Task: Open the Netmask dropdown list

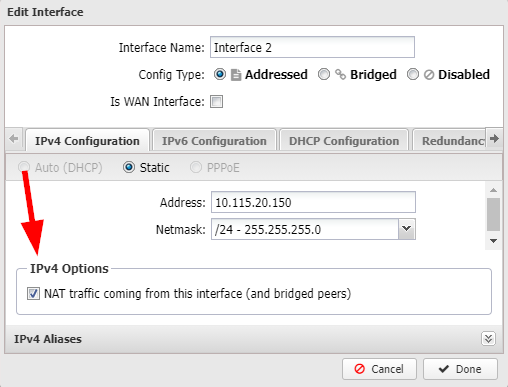Action: pyautogui.click(x=407, y=229)
